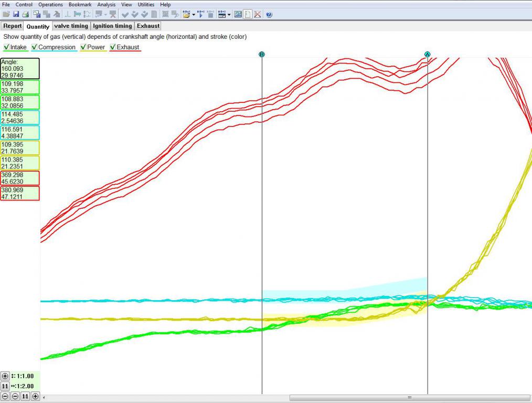Click the 1:1 button beside horizontal scale 1:2.00
532x403 pixels.
point(5,386)
